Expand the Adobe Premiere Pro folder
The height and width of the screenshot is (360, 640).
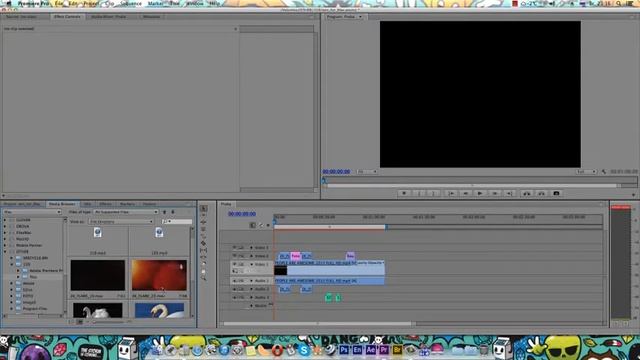point(18,270)
